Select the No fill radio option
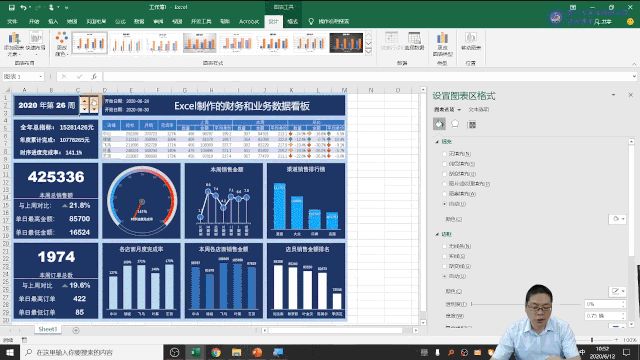 (445, 154)
